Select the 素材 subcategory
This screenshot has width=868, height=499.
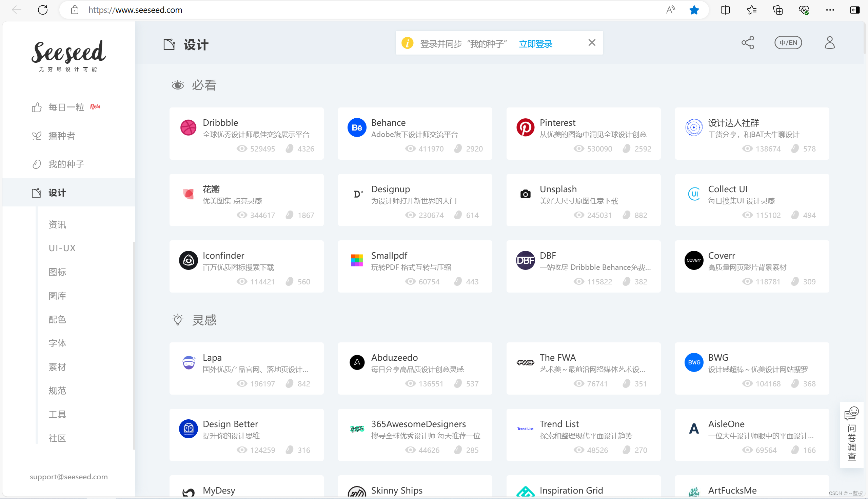click(57, 367)
